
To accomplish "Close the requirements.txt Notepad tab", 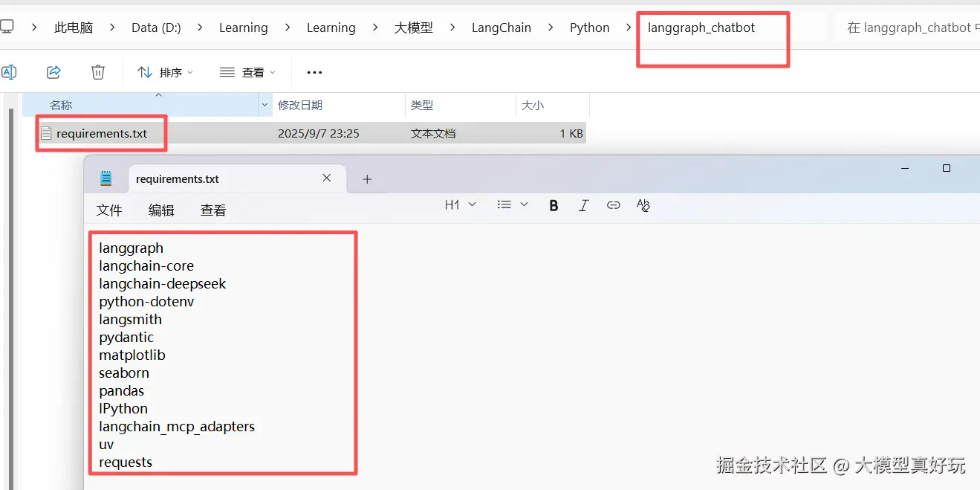I will click(327, 178).
